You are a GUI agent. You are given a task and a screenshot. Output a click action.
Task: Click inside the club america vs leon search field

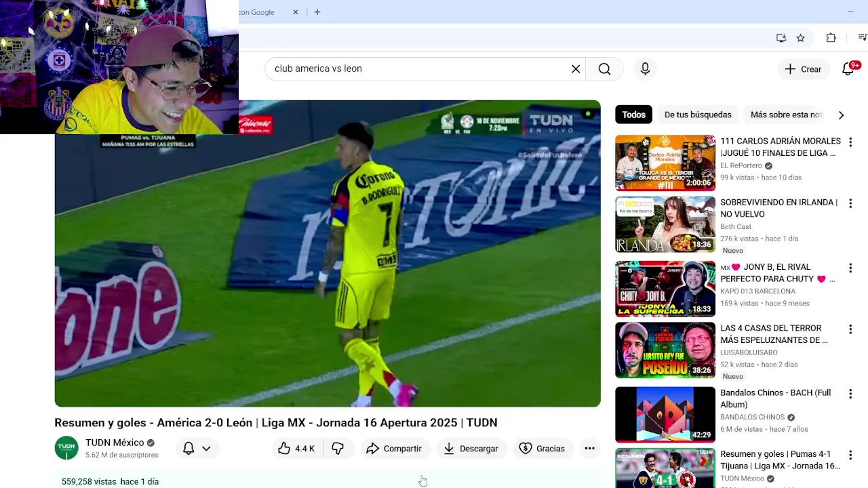(417, 69)
